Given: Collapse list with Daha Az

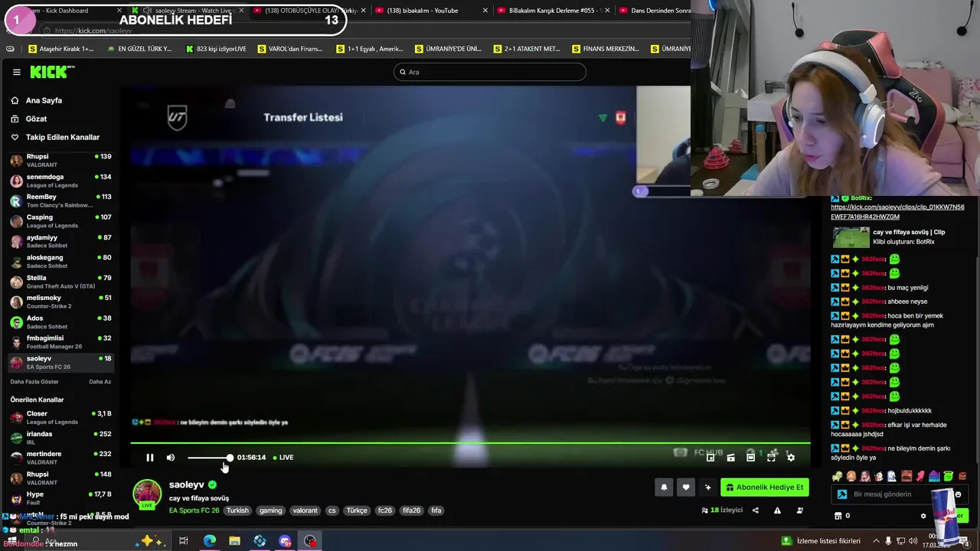Looking at the screenshot, I should (x=100, y=382).
